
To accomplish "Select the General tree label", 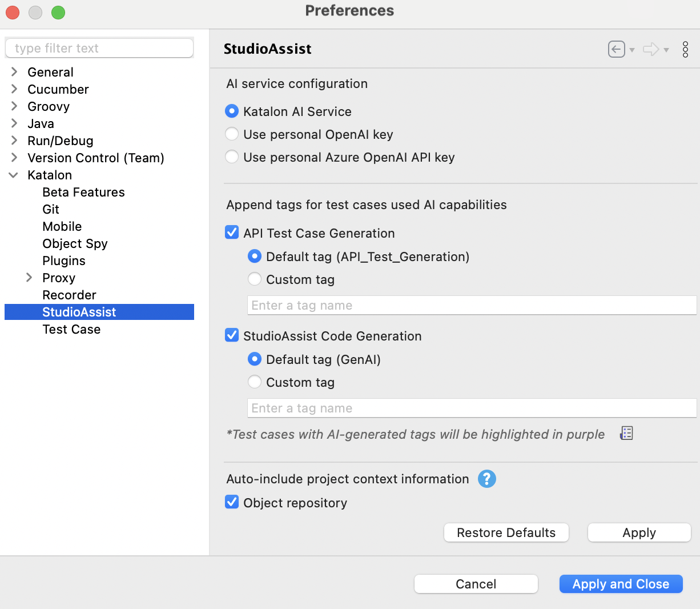I will click(x=50, y=72).
